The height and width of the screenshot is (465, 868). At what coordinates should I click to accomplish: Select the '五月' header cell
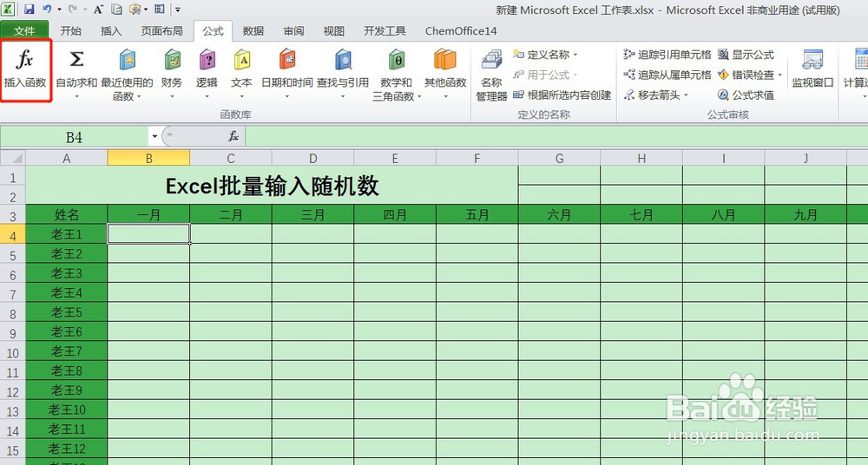tap(477, 215)
